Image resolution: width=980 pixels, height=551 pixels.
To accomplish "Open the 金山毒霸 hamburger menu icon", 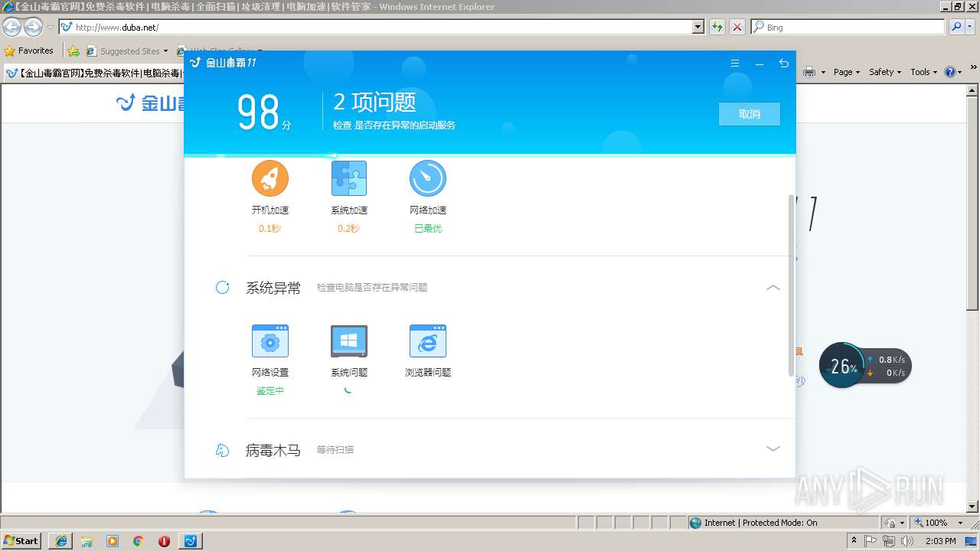I will [735, 64].
